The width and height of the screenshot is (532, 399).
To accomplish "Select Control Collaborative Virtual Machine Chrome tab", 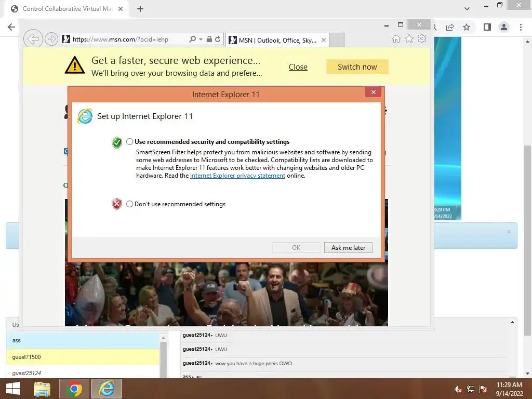I will click(x=66, y=9).
